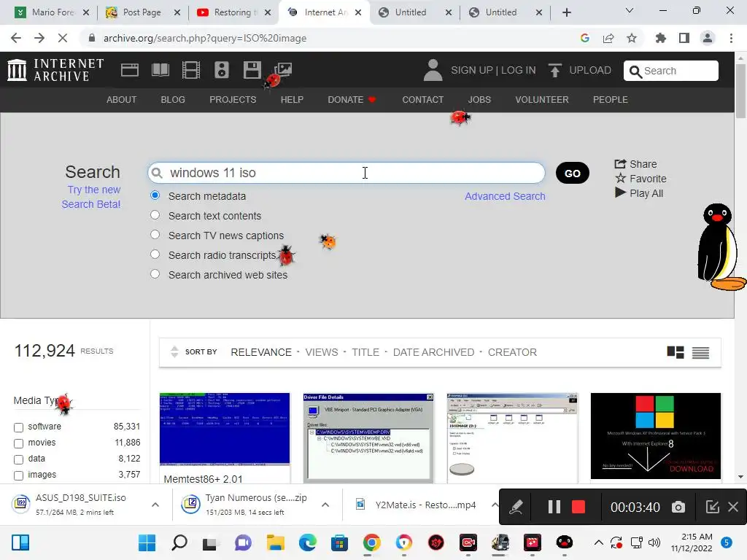Viewport: 747px width, 560px height.
Task: Open the Windows Start button
Action: pos(147,542)
